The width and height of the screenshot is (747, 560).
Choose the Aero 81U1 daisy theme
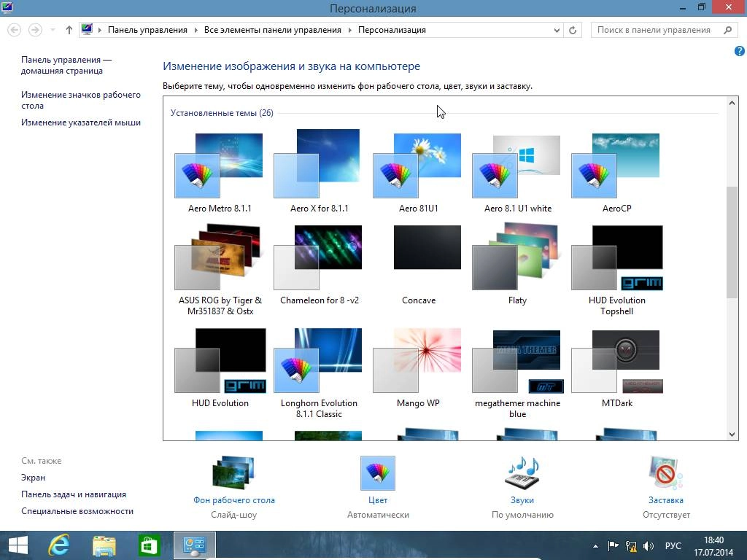[x=418, y=172]
